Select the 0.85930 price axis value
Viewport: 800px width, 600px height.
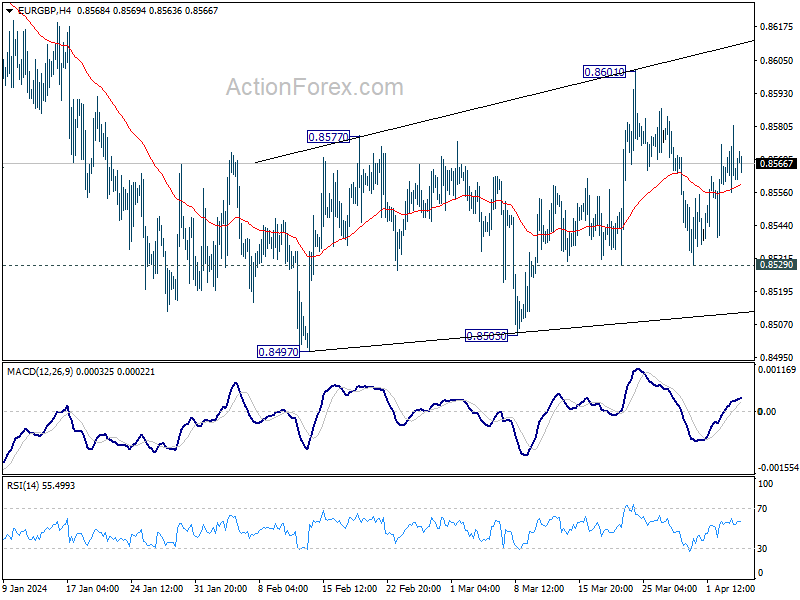coord(777,93)
